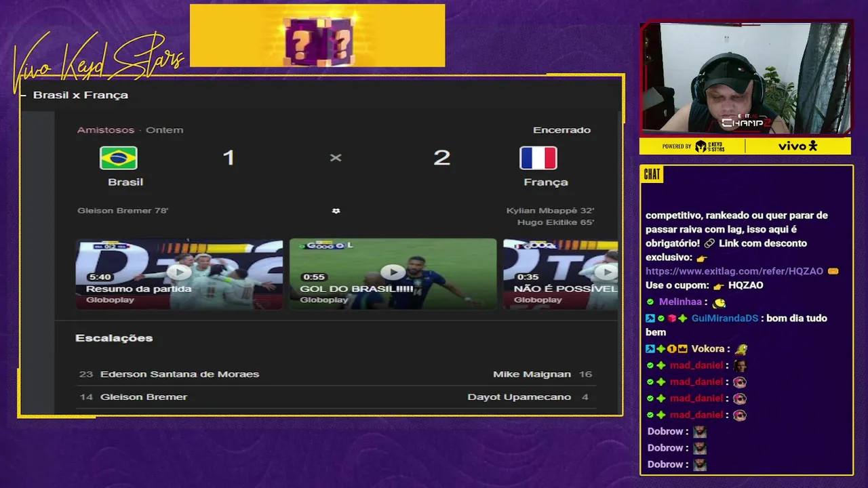Click the Brazil flag icon
The height and width of the screenshot is (488, 868).
pos(119,158)
